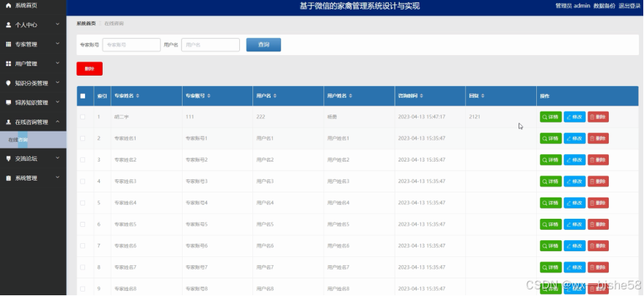Check the box for 专家姓名7 row
Viewport: 644px width, 296px height.
(83, 267)
